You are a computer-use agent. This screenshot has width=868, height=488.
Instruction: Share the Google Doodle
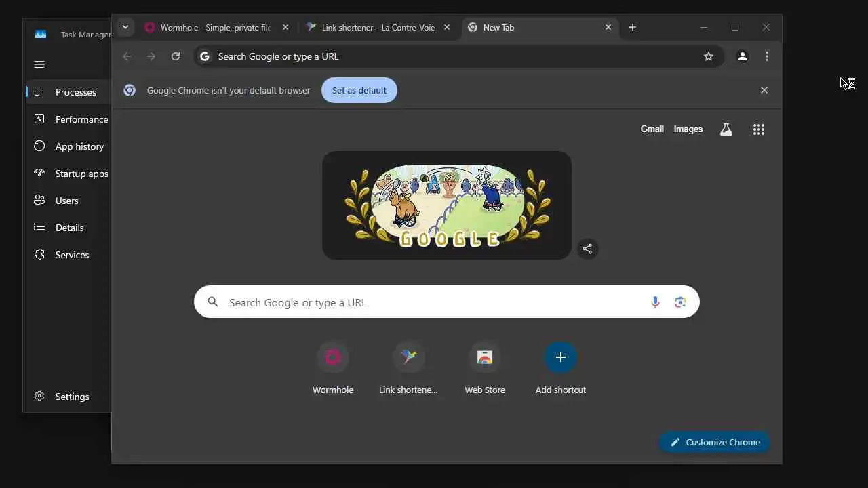tap(587, 249)
